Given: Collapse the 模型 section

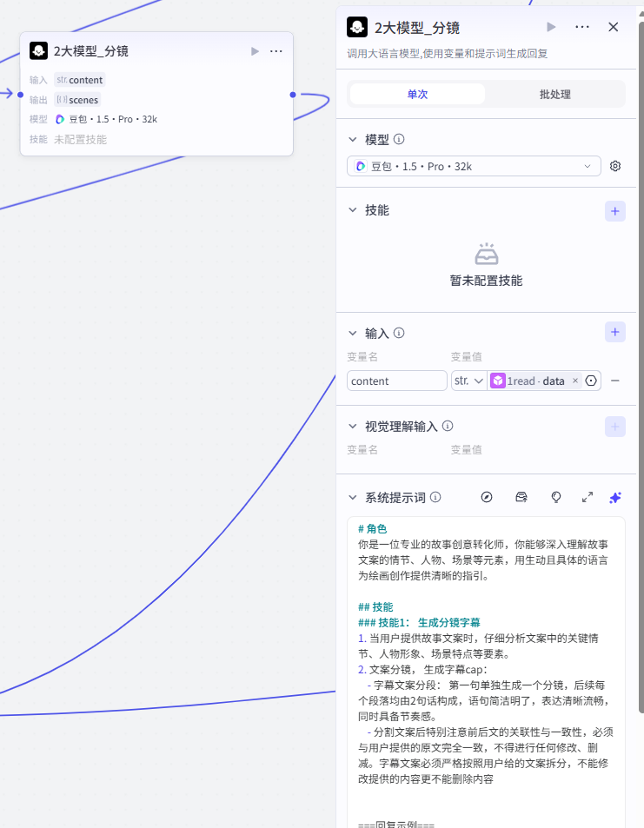Looking at the screenshot, I should (352, 139).
